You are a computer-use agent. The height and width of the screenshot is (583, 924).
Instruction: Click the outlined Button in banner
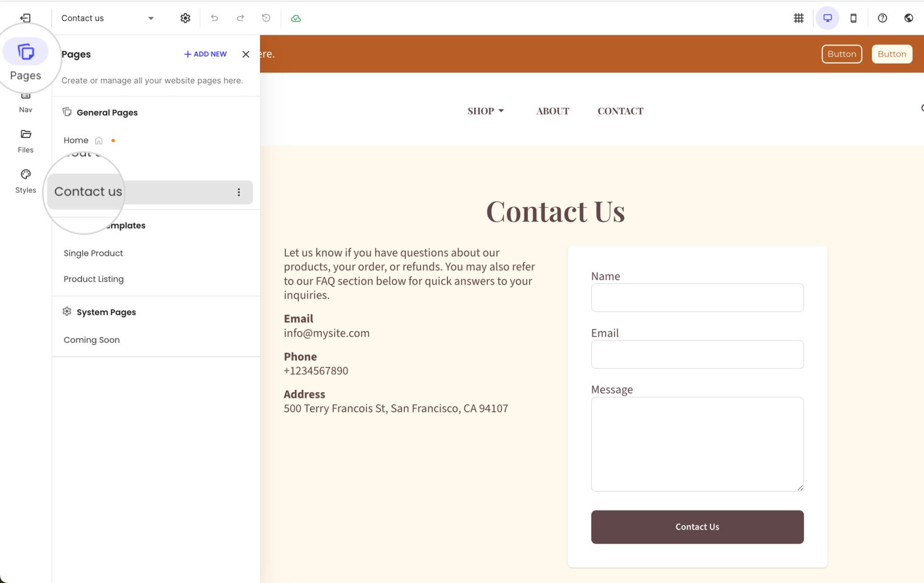pyautogui.click(x=841, y=54)
